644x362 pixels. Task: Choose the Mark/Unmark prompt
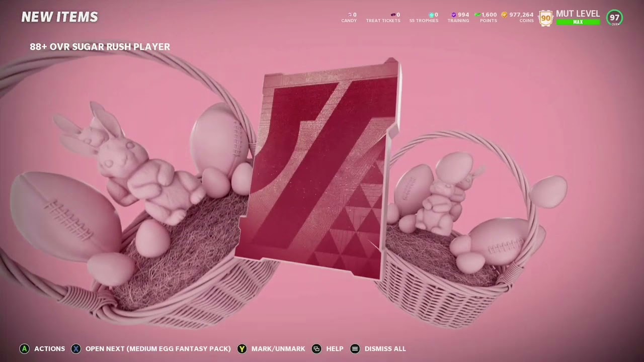point(278,348)
